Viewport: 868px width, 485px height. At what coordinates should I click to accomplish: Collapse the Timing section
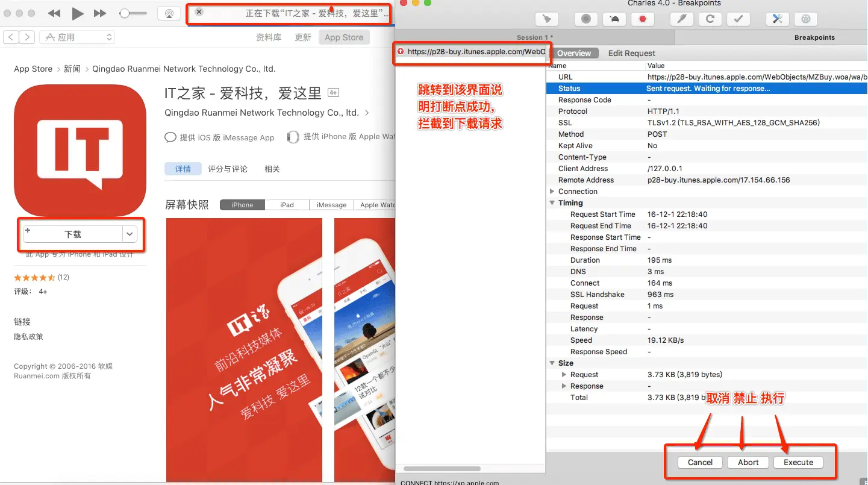pyautogui.click(x=552, y=203)
